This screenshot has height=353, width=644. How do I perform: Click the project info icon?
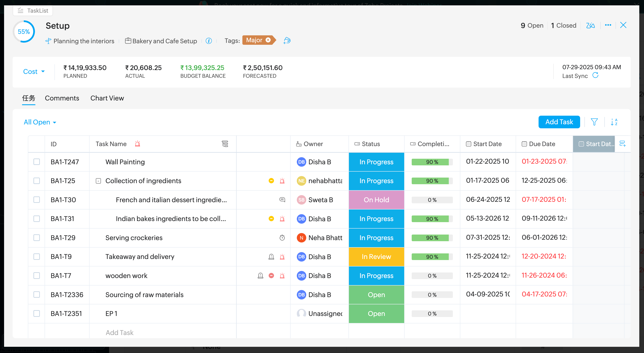tap(209, 41)
